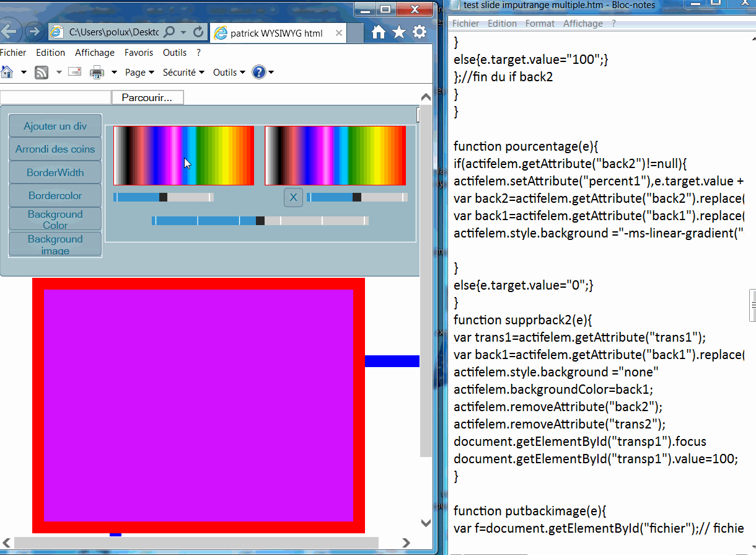Click the IE horizontal scrollbar right arrow
The image size is (756, 555).
[x=406, y=543]
